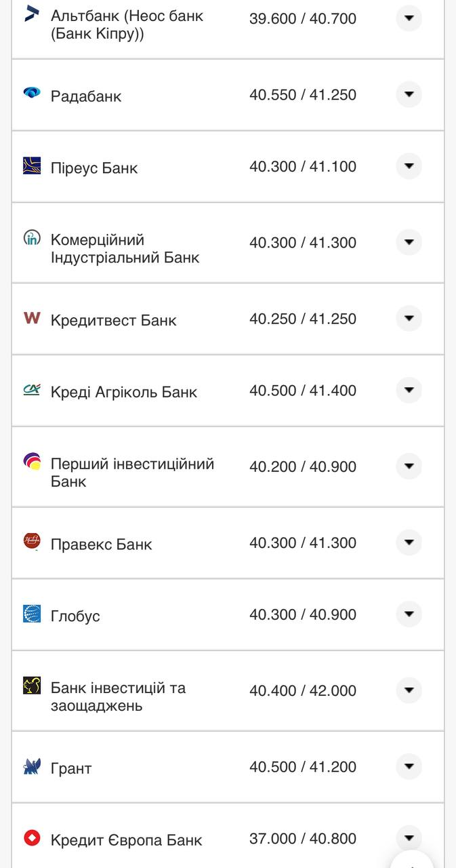Expand the Радабанк rates dropdown
This screenshot has width=456, height=868.
(409, 95)
